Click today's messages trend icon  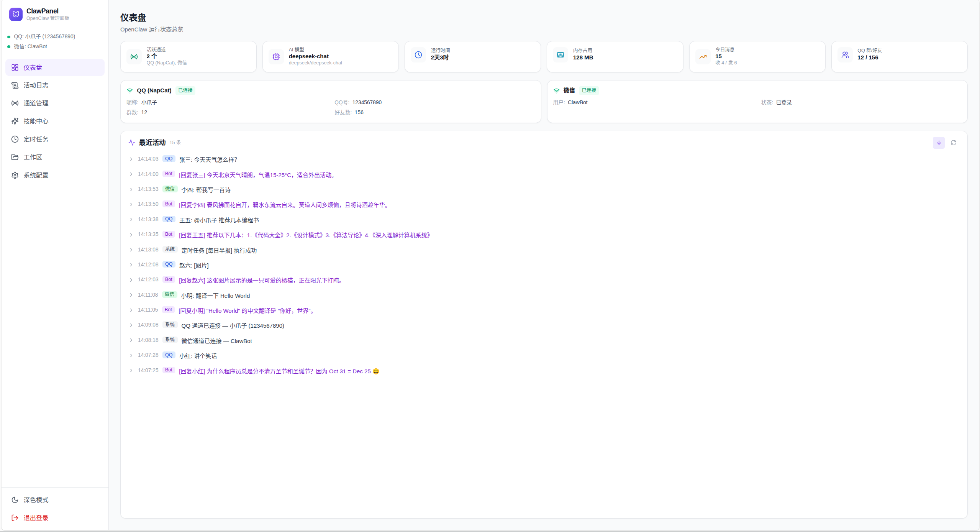(x=703, y=57)
